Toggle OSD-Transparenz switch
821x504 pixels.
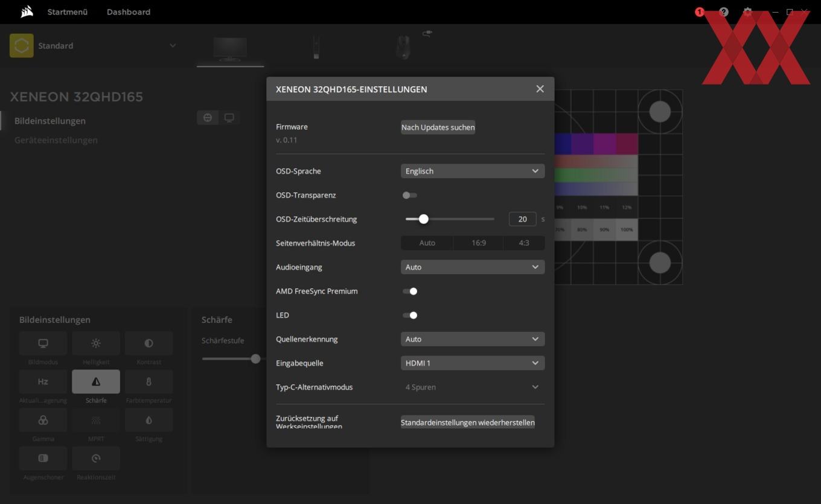tap(410, 195)
